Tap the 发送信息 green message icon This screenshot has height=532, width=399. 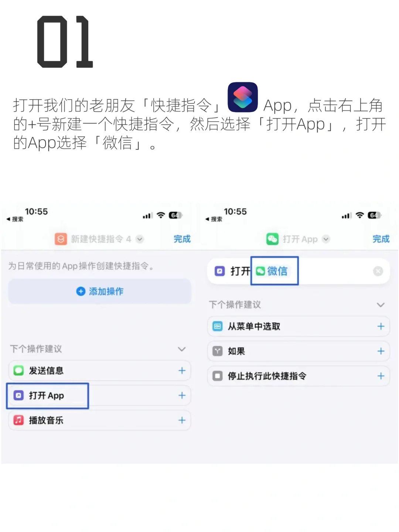(18, 370)
